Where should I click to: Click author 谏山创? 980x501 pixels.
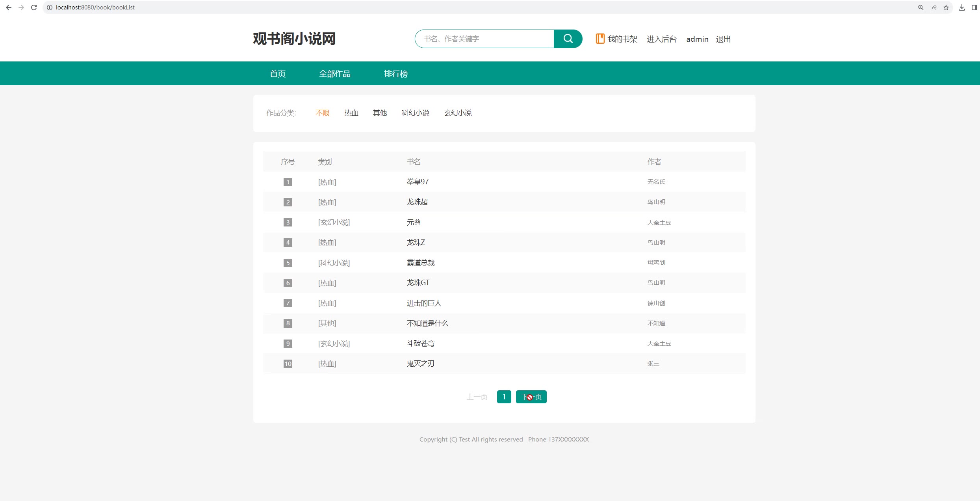click(656, 303)
